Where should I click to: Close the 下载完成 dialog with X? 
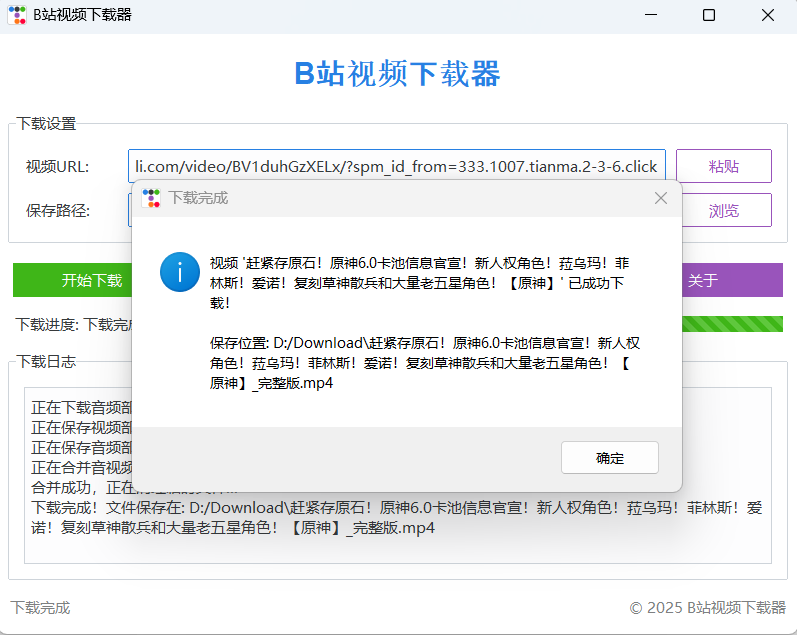[x=661, y=198]
